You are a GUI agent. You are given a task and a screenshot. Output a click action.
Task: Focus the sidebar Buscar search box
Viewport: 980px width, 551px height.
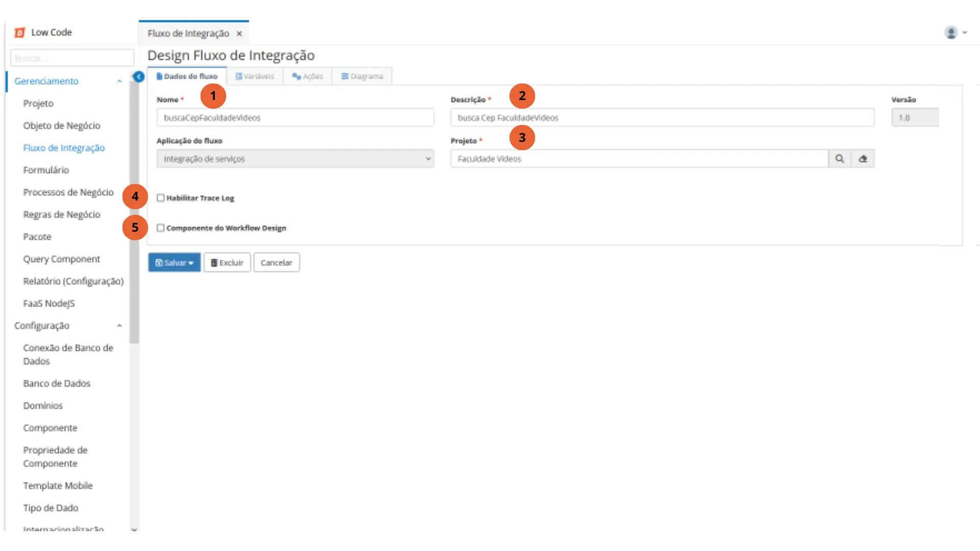(x=72, y=58)
